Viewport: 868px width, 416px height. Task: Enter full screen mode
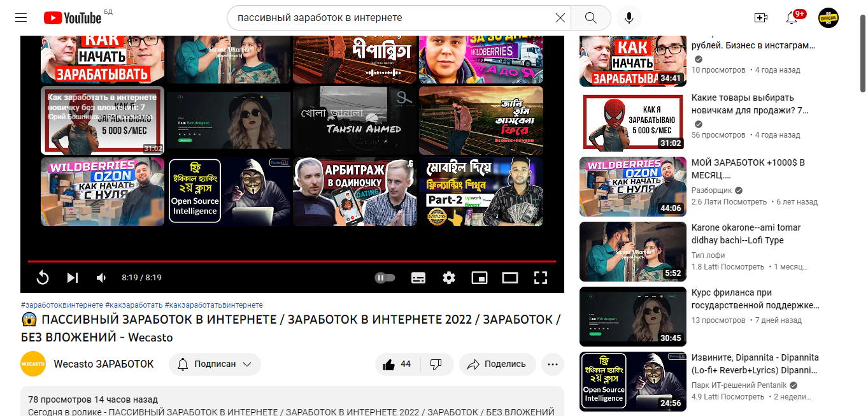pos(541,278)
